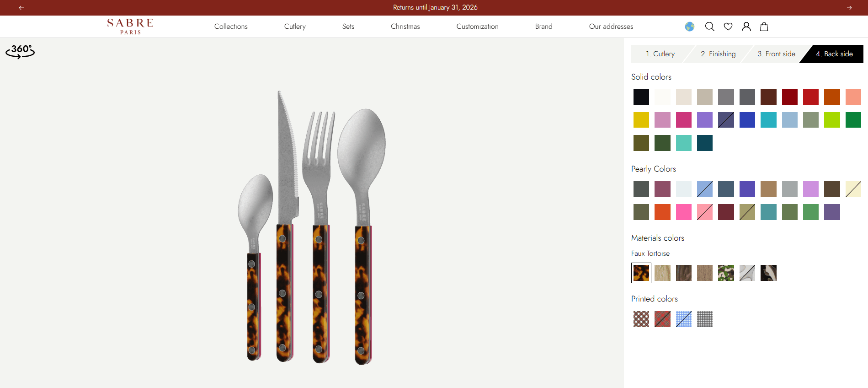This screenshot has width=868, height=388.
Task: Pick the yellow solid color swatch
Action: tap(641, 120)
